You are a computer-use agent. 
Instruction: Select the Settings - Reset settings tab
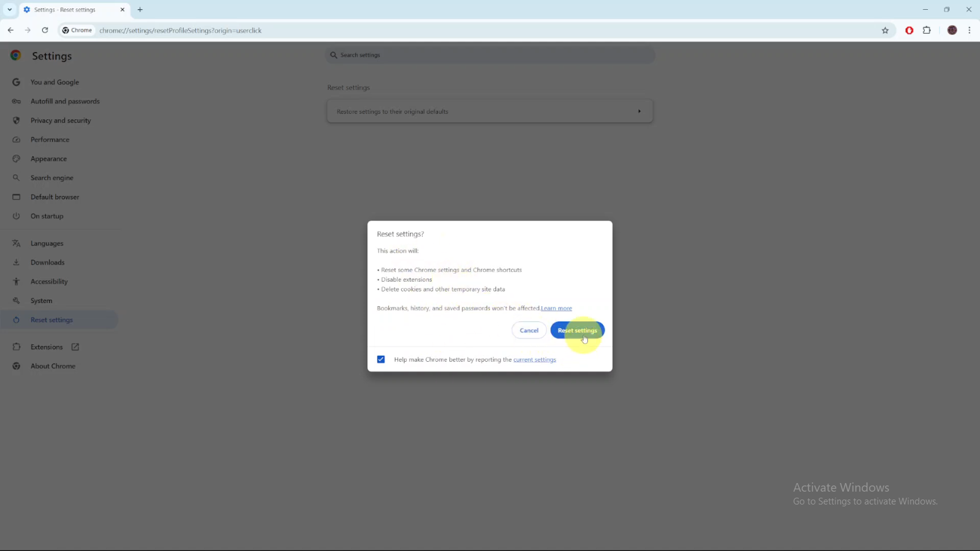pos(75,10)
